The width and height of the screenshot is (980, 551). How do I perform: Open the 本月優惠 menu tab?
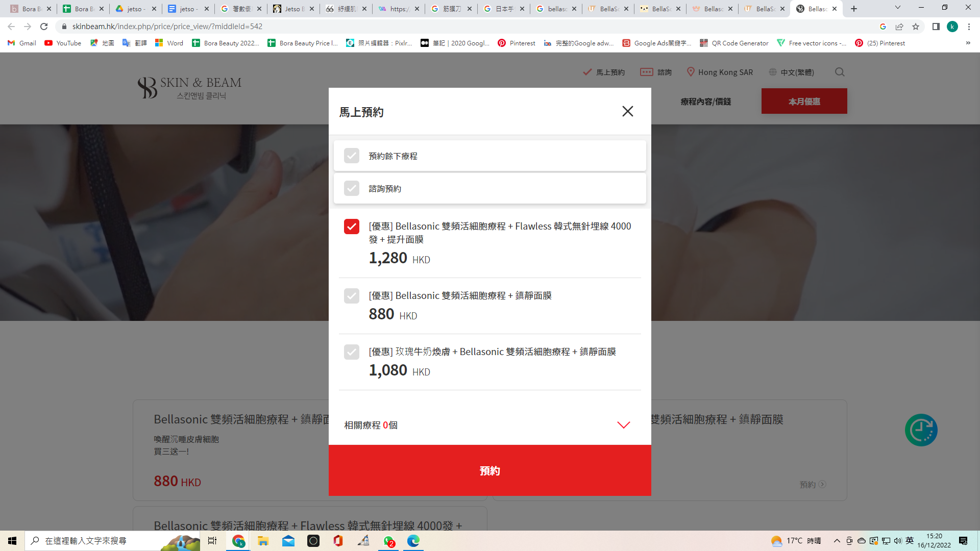pos(804,101)
